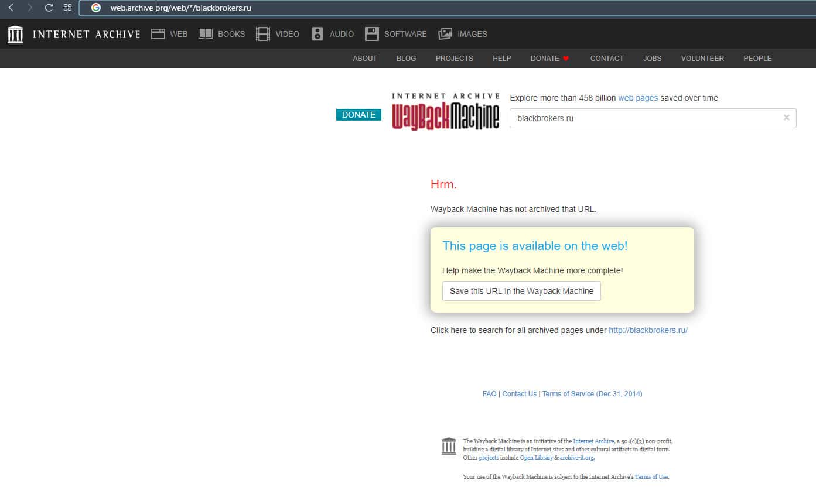
Task: Click the Internet Archive pillar logo icon
Action: (15, 34)
